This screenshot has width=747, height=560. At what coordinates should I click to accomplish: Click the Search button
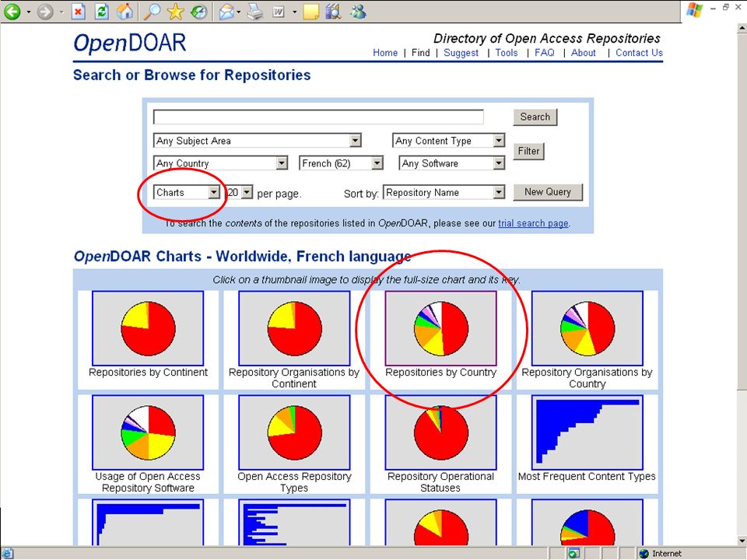(535, 117)
